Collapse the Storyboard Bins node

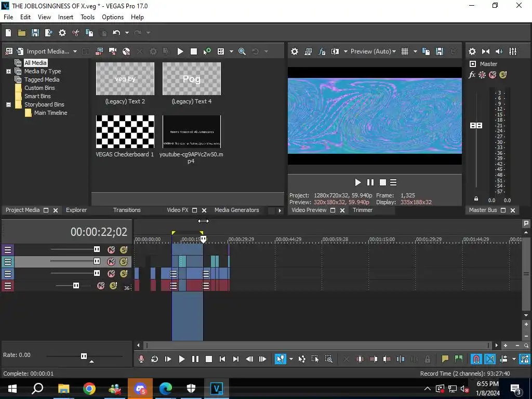coord(8,104)
